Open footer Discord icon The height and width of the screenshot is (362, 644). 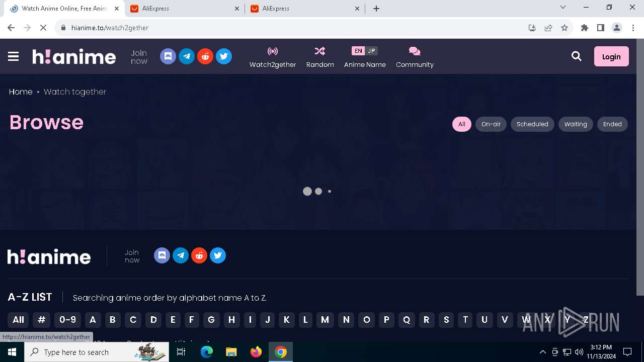pos(162,255)
